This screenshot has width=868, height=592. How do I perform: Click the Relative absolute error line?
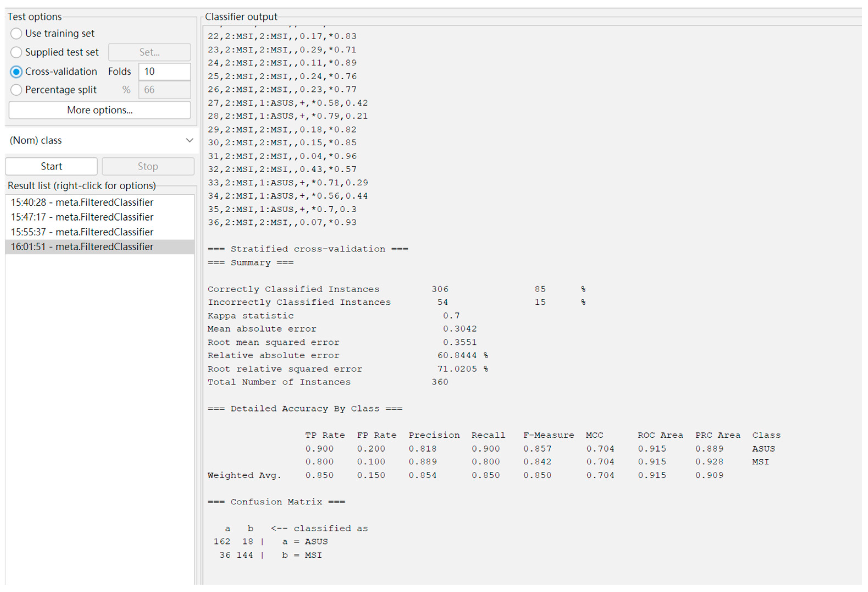click(348, 356)
